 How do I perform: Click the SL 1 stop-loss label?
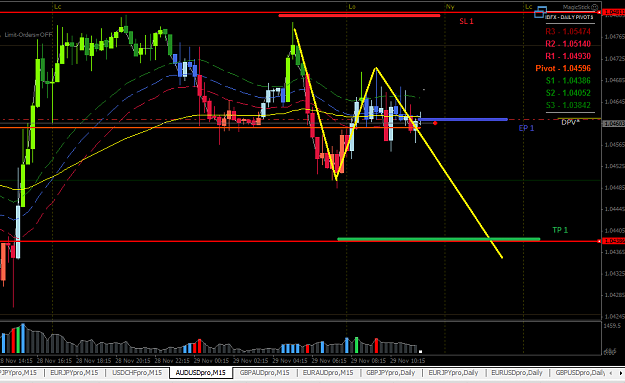[466, 21]
